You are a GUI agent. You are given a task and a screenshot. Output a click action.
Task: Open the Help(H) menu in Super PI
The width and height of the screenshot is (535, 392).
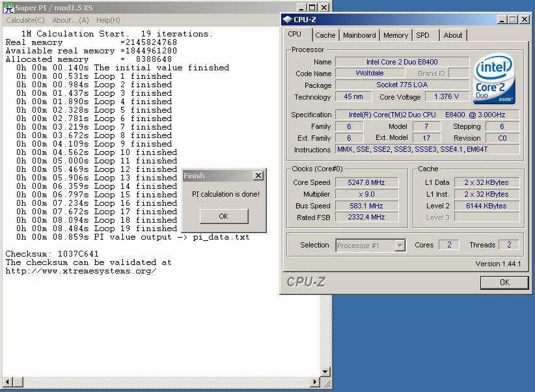[108, 20]
